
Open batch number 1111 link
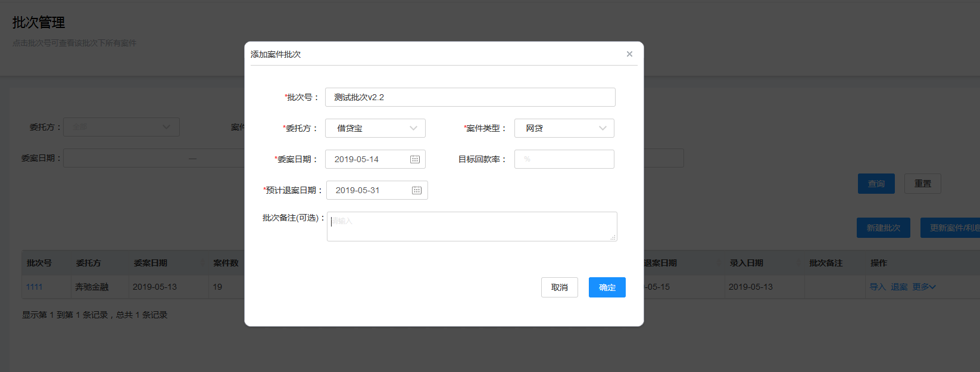point(35,287)
